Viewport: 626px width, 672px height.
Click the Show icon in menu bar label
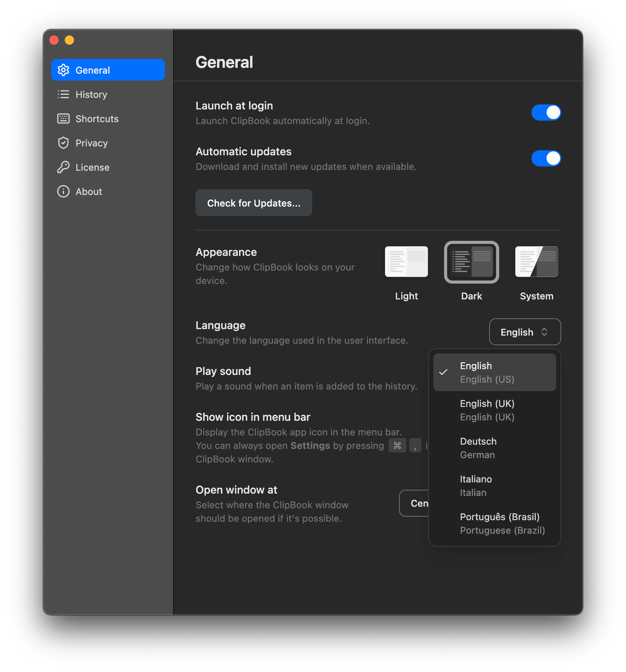253,417
